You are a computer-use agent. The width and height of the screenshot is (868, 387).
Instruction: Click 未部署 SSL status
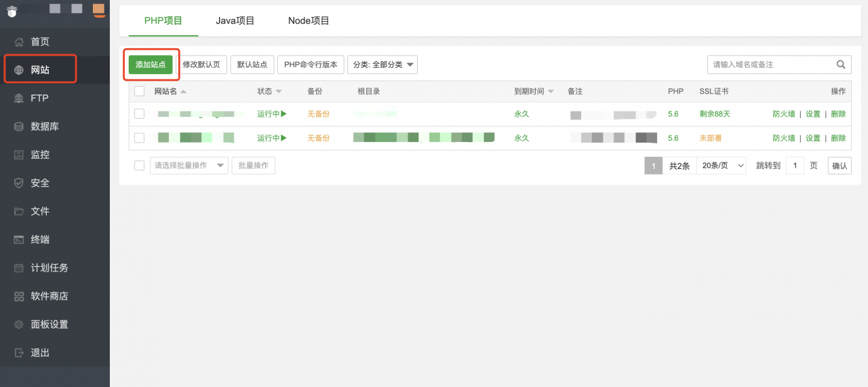tap(711, 138)
